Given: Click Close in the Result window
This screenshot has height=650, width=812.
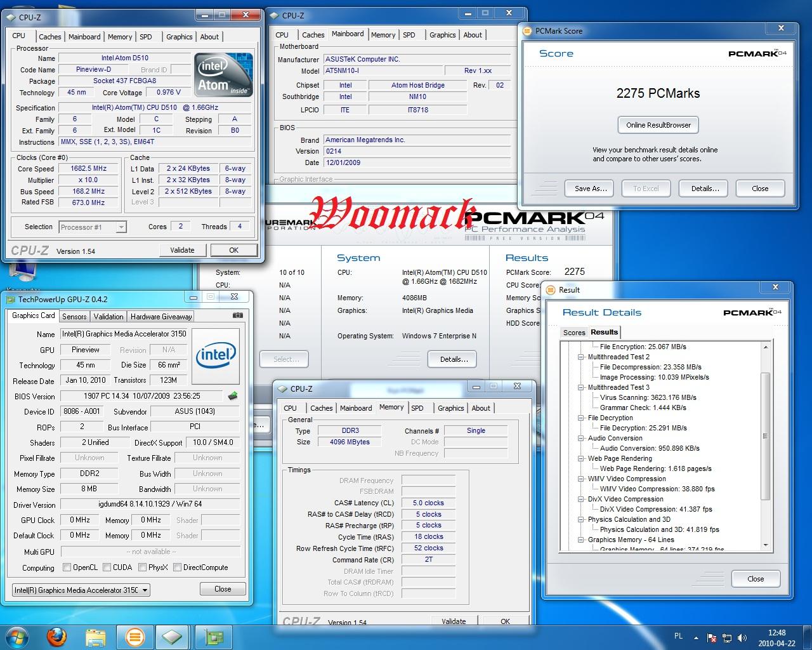Looking at the screenshot, I should [x=756, y=579].
